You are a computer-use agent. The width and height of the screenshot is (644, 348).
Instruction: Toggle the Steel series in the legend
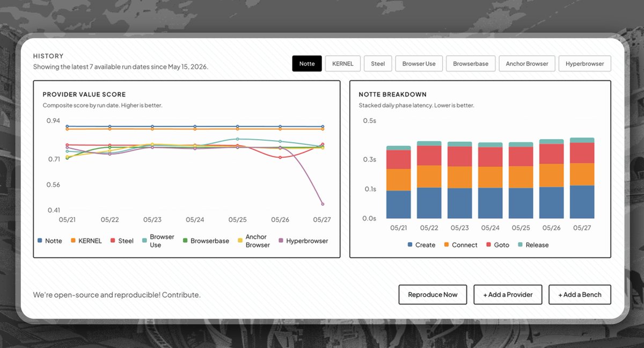click(x=122, y=241)
